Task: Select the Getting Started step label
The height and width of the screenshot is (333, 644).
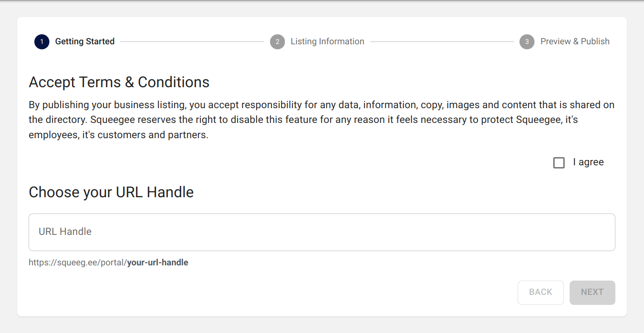Action: [x=84, y=41]
